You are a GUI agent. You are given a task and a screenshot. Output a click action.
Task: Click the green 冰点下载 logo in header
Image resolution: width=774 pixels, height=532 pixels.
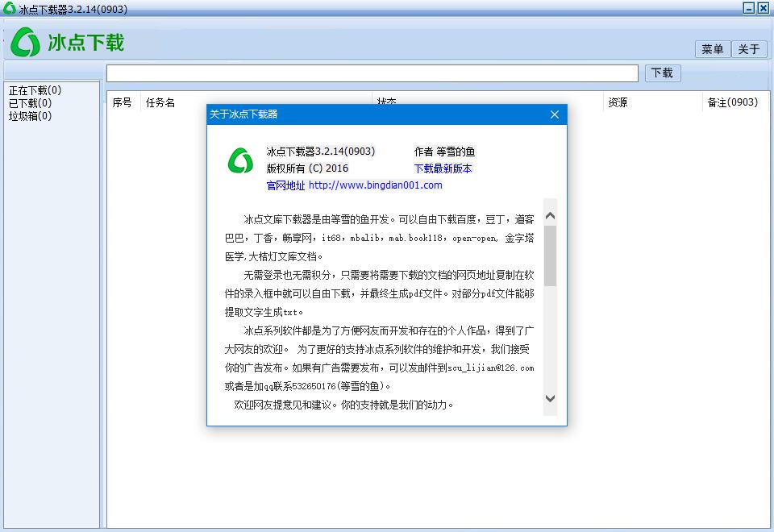pos(67,43)
